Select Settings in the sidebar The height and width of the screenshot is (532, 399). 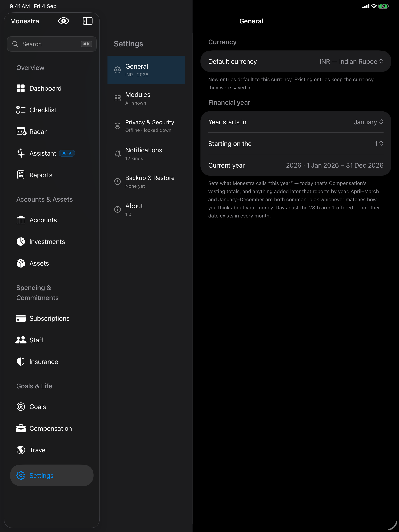tap(52, 475)
